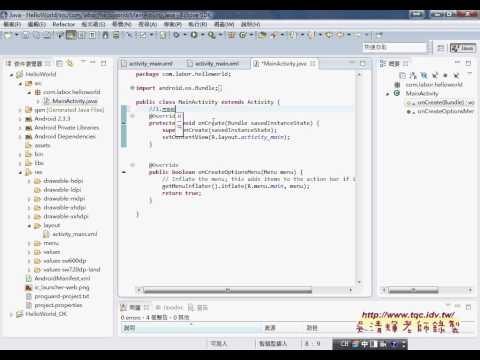Open the Refactor menu
This screenshot has height=360, width=480.
[64, 24]
